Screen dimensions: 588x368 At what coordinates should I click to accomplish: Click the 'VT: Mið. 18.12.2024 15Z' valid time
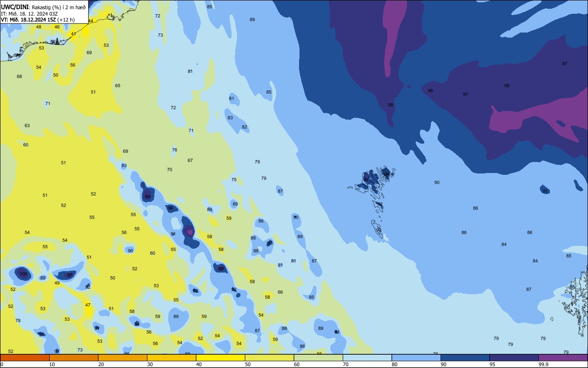[x=28, y=19]
